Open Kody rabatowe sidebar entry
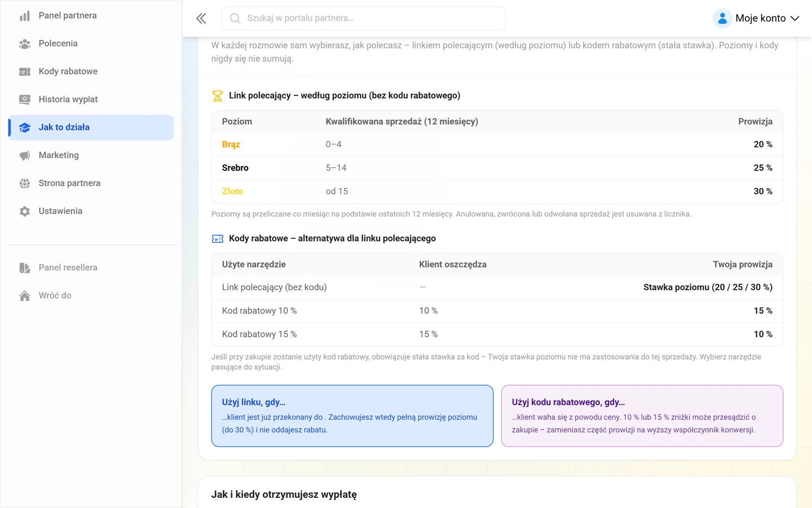Image resolution: width=812 pixels, height=508 pixels. [91, 72]
